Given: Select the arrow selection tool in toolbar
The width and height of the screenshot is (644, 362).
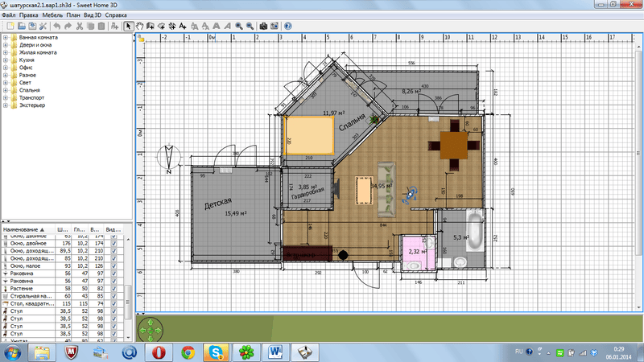Looking at the screenshot, I should pos(129,27).
